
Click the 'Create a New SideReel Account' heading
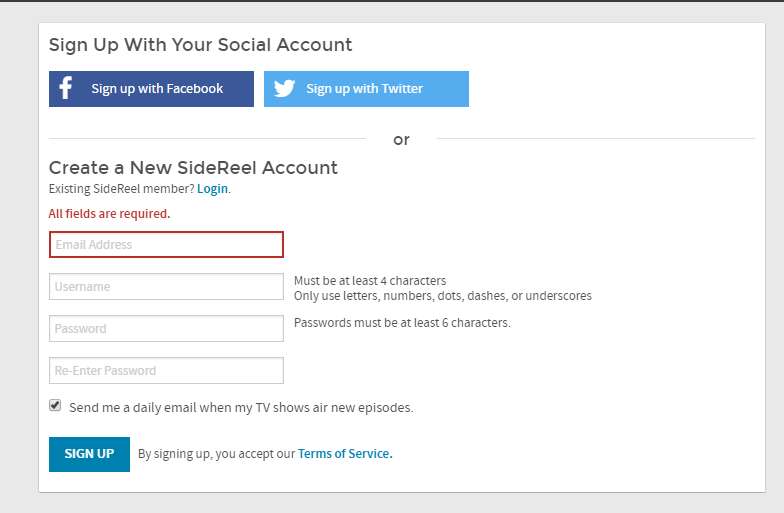click(194, 168)
